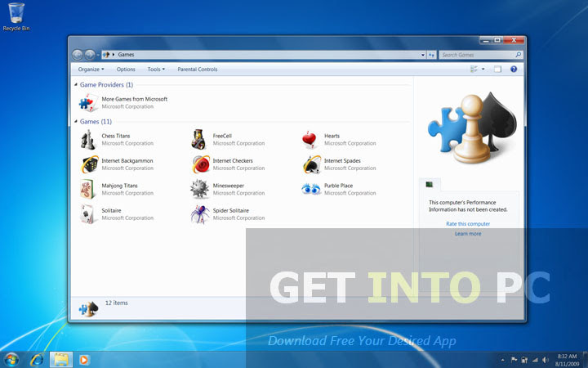This screenshot has height=368, width=588.
Task: Select the Purble Place label text
Action: pyautogui.click(x=339, y=186)
